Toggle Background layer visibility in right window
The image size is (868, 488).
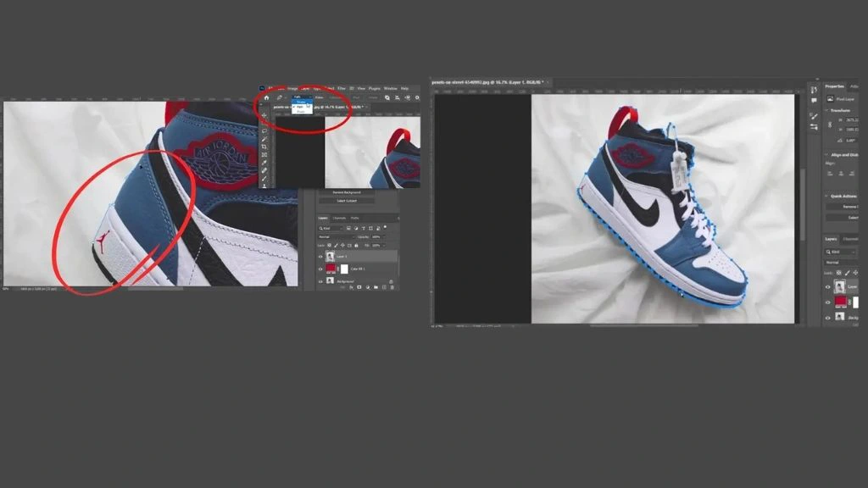tap(828, 318)
